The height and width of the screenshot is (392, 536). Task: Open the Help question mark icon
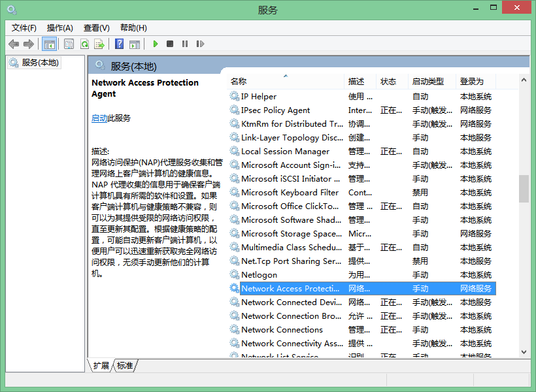[x=120, y=44]
